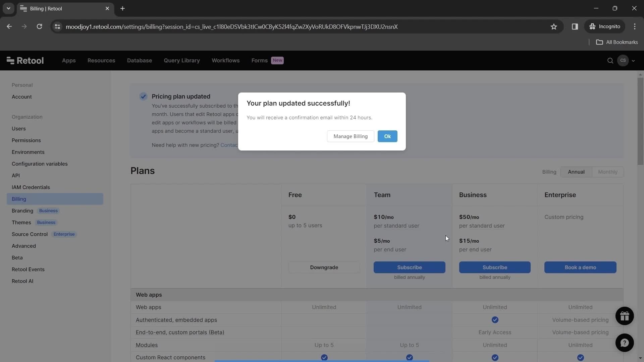The height and width of the screenshot is (362, 644).
Task: Open the Apps navigation item
Action: tap(68, 61)
